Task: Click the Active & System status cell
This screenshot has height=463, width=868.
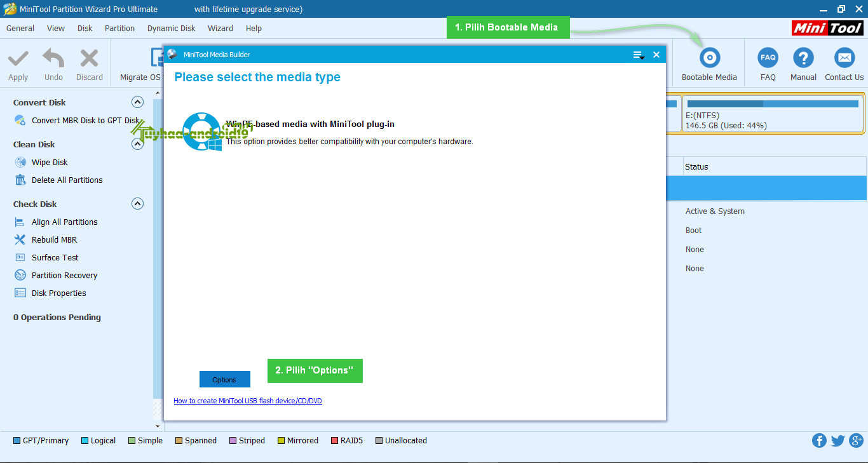Action: click(715, 211)
